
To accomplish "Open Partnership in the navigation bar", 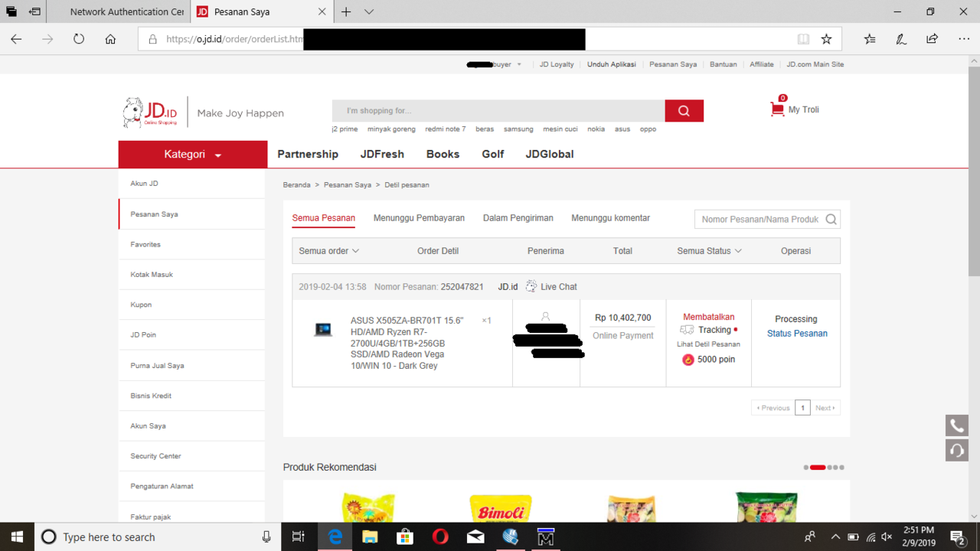I will [x=308, y=154].
